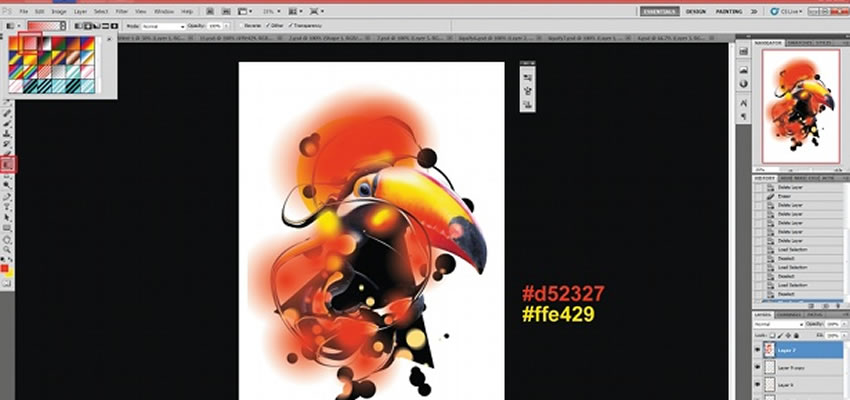This screenshot has height=400, width=850.
Task: Select the Gradient tool in toolbox
Action: point(8,164)
